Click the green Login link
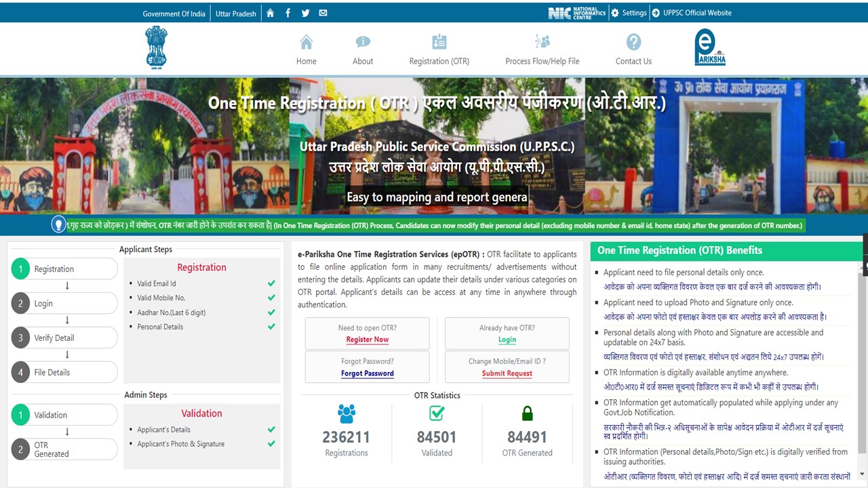This screenshot has height=488, width=868. tap(507, 340)
